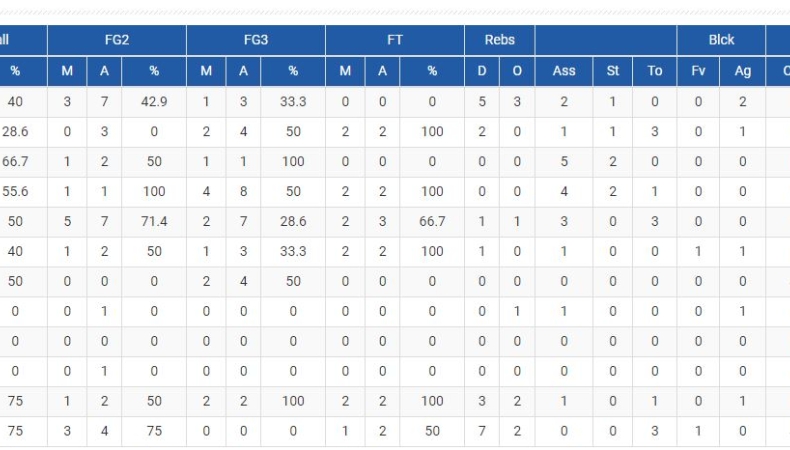Click the Blck group header

tap(721, 40)
